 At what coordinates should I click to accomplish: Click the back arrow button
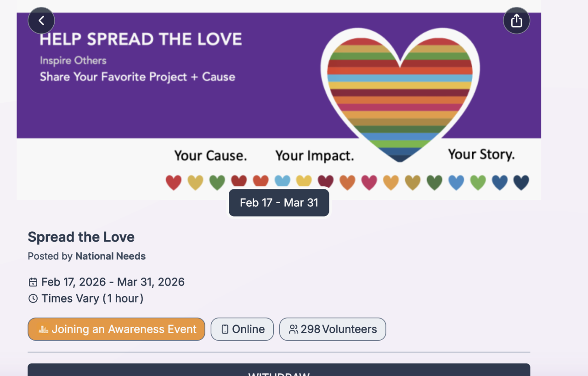(41, 21)
